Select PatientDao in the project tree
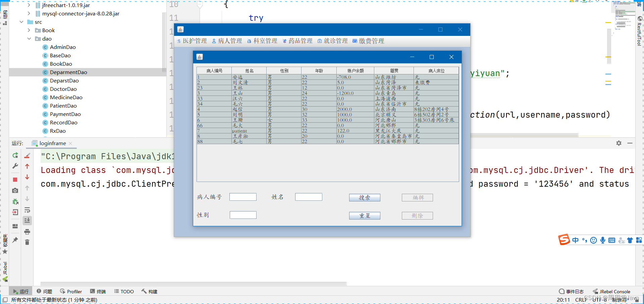644x304 pixels. [x=63, y=106]
